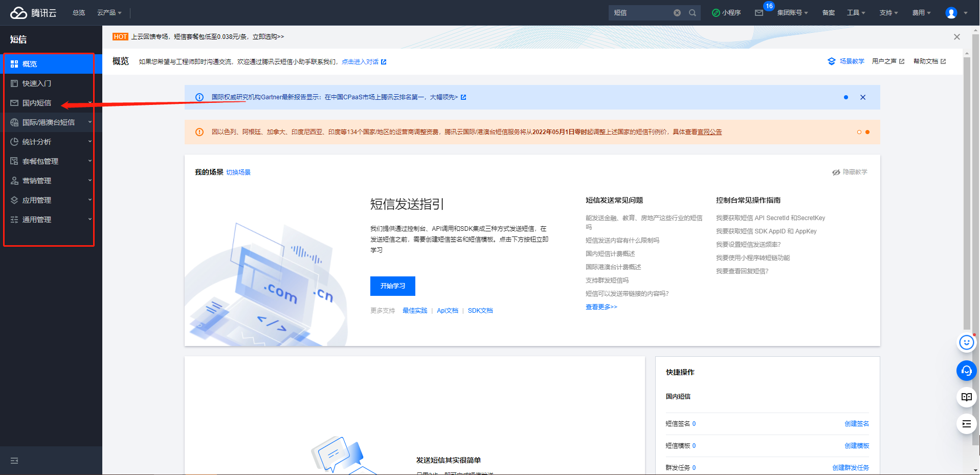The height and width of the screenshot is (475, 980).
Task: Select the second carousel dot in orange notice
Action: click(x=867, y=132)
